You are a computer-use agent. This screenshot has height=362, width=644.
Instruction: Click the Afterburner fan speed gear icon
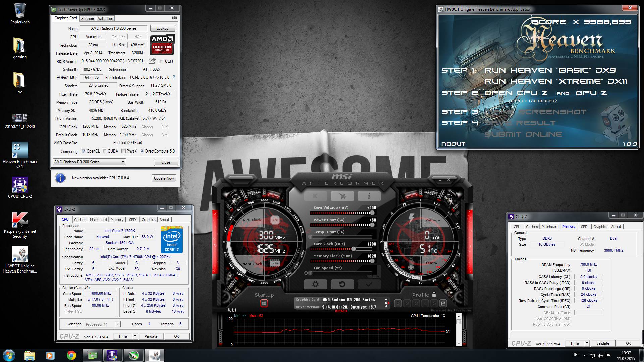point(306,273)
